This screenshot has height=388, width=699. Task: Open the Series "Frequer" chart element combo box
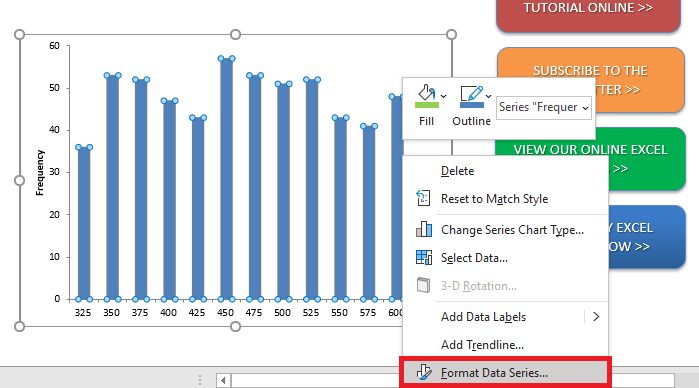[544, 107]
